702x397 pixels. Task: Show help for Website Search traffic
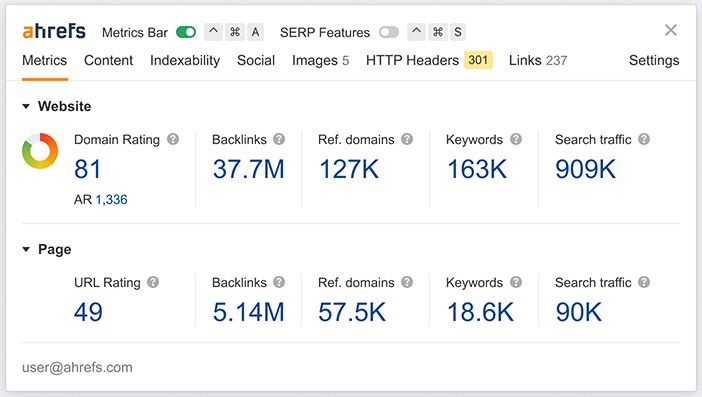click(644, 139)
